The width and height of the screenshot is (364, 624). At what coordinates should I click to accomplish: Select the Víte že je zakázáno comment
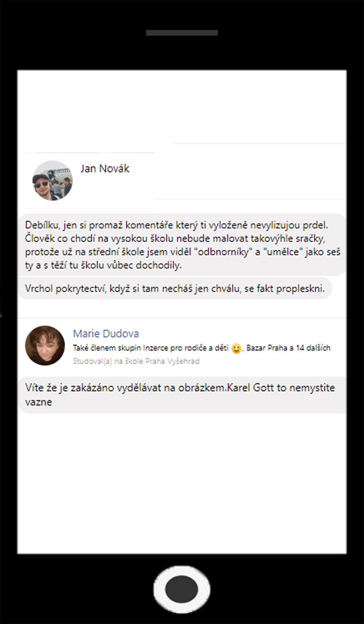[182, 395]
